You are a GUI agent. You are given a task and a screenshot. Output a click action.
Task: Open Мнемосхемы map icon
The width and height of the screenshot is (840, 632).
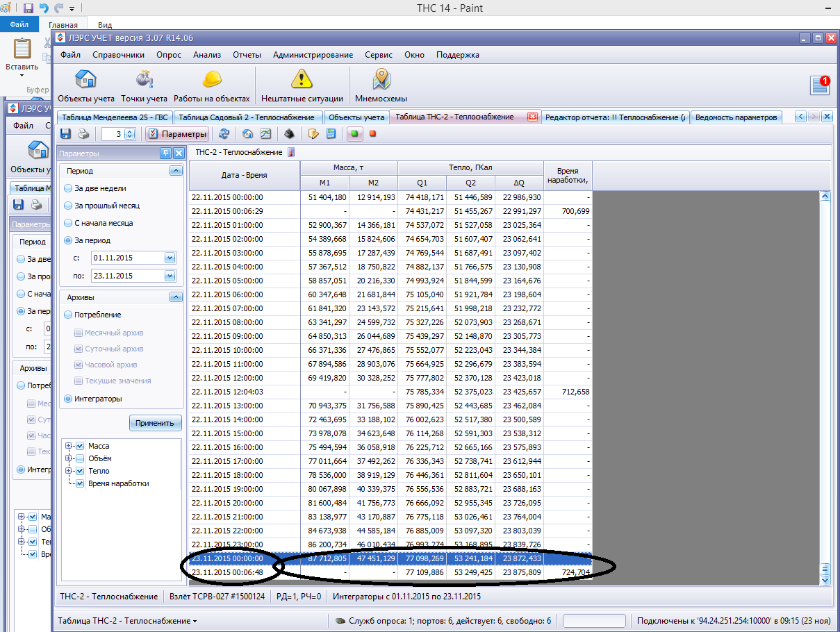(381, 86)
